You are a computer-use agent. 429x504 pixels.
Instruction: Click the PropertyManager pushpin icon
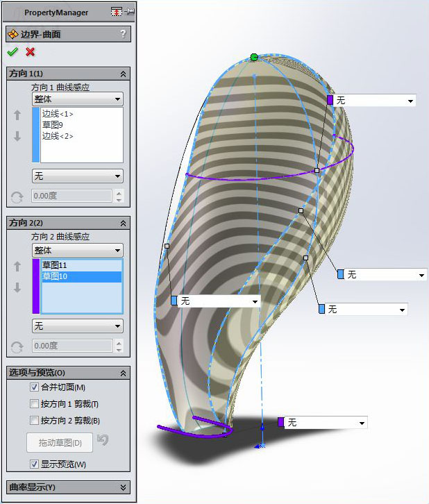point(130,12)
